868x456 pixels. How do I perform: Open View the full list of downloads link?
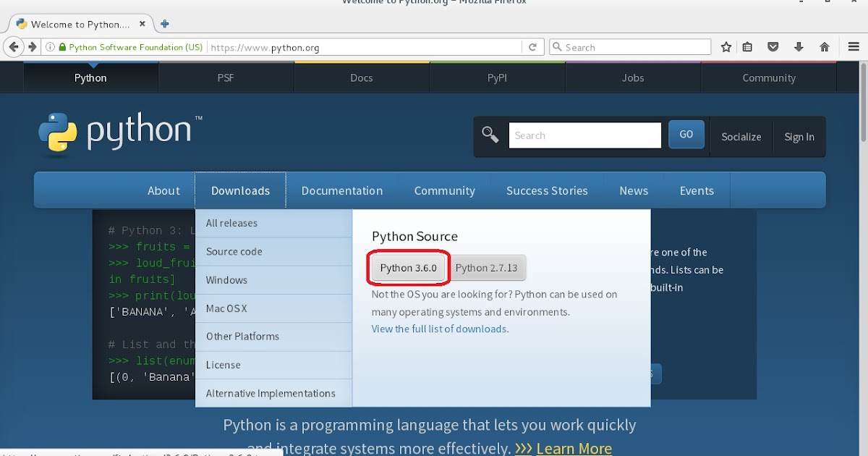pos(439,329)
